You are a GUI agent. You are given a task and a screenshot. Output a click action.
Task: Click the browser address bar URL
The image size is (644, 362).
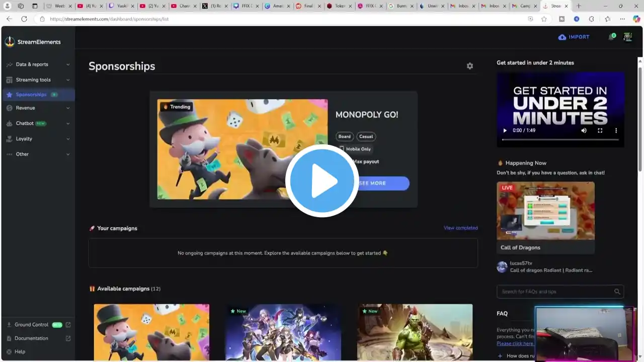(x=109, y=19)
